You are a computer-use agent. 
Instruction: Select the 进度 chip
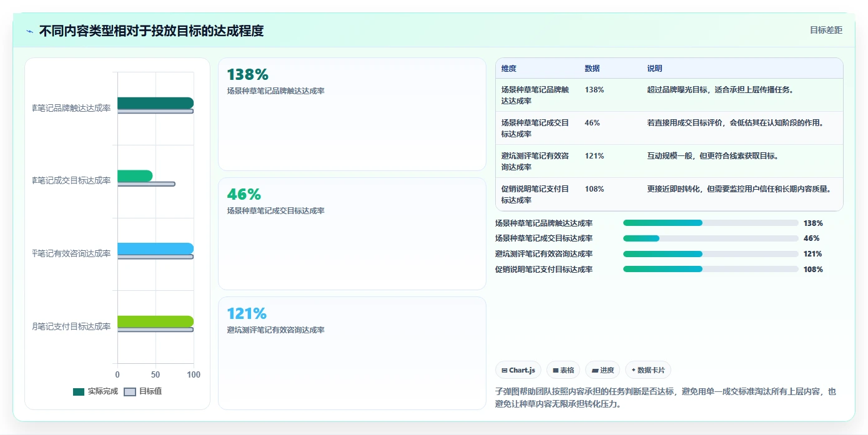[x=603, y=370]
